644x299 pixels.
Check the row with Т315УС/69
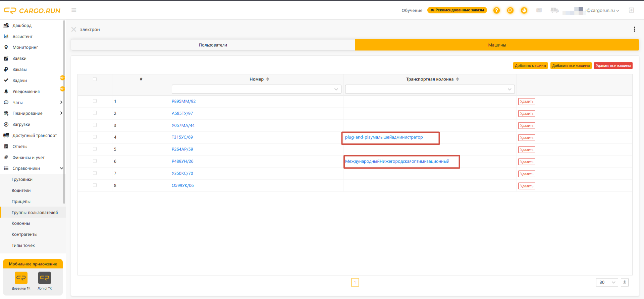click(95, 137)
